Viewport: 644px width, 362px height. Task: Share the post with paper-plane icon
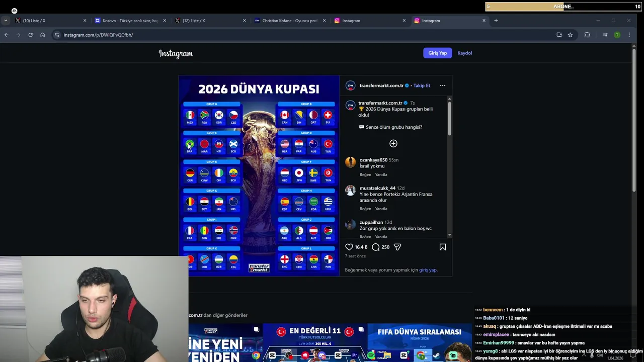(397, 247)
